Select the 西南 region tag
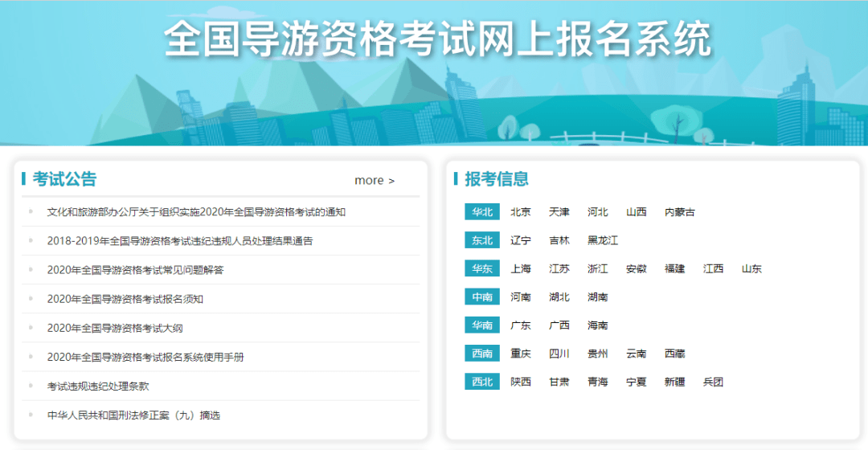 coord(482,353)
